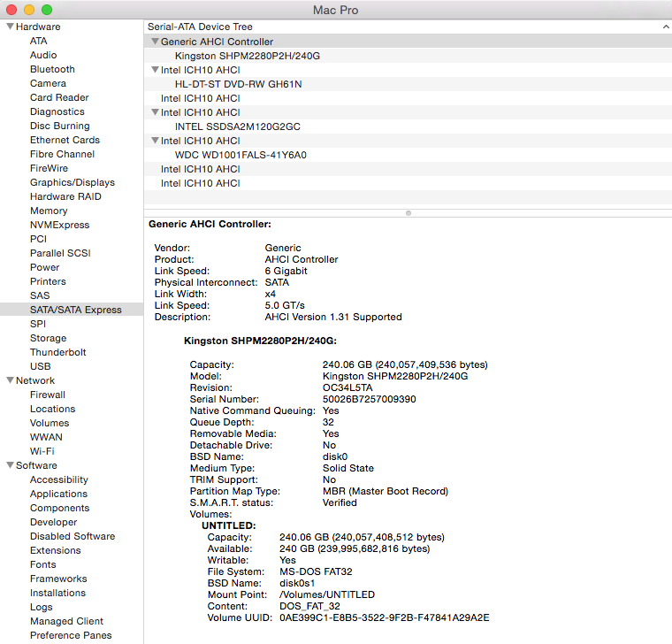The height and width of the screenshot is (644, 672).
Task: Select Disabled Software entry
Action: click(x=73, y=536)
